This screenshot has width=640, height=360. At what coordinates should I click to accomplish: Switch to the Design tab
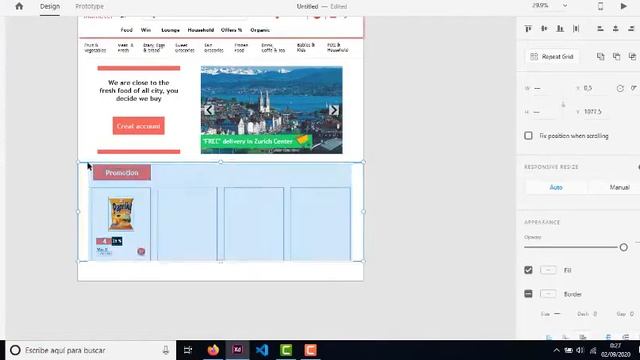point(50,6)
